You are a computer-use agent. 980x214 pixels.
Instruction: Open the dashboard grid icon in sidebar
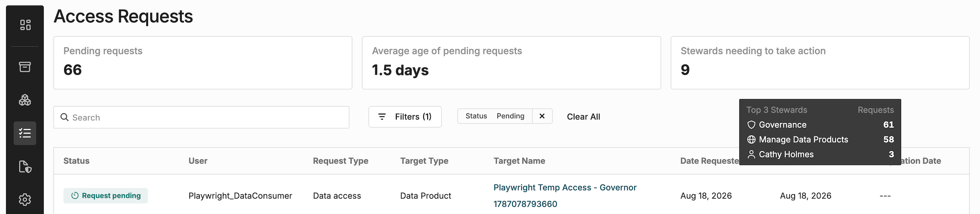click(x=25, y=25)
